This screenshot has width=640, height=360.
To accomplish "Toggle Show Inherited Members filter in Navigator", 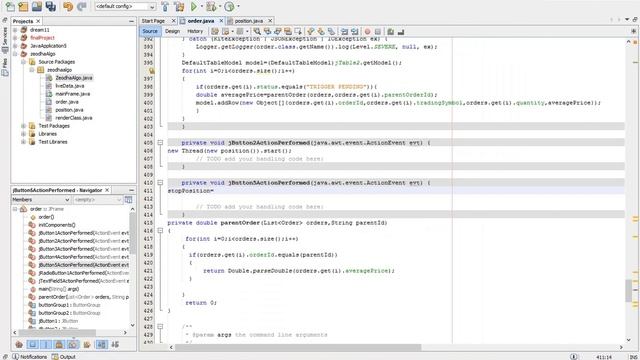I will click(x=19, y=345).
